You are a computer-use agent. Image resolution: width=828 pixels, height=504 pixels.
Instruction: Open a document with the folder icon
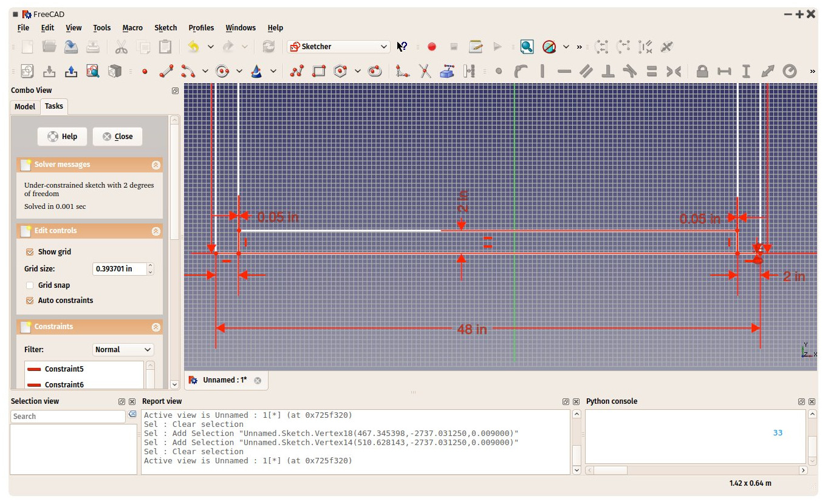[x=49, y=47]
